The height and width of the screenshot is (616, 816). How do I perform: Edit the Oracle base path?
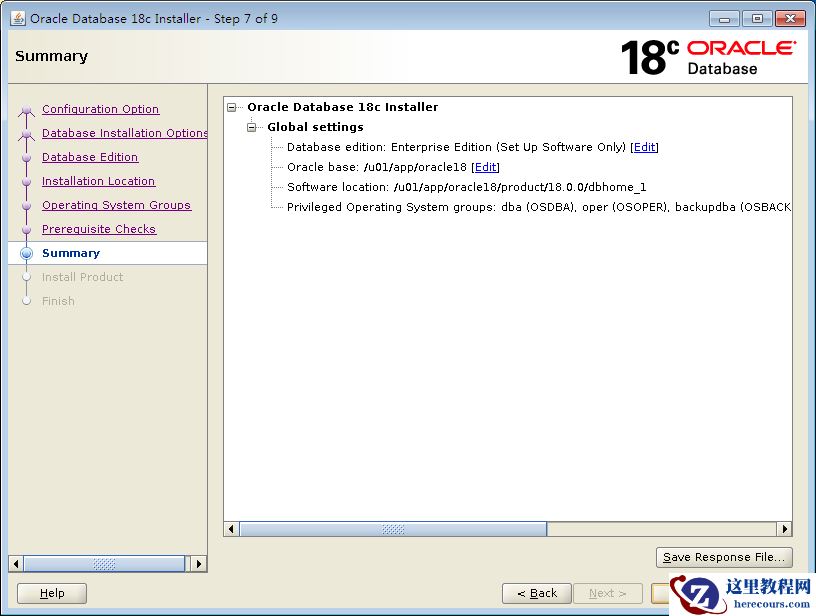(486, 167)
